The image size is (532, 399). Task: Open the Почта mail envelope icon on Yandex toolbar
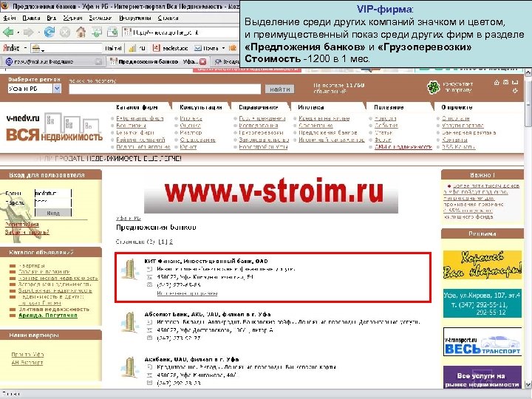point(198,48)
